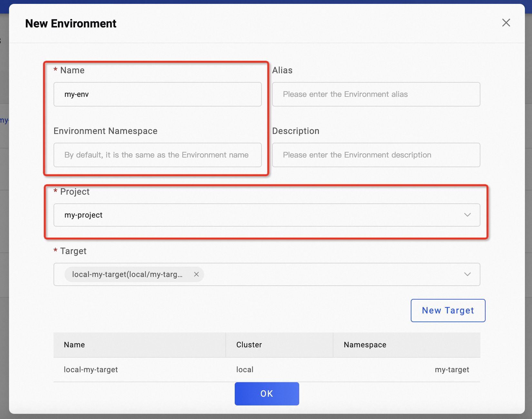The height and width of the screenshot is (419, 532).
Task: Expand the Target dropdown chevron arrow
Action: pyautogui.click(x=467, y=274)
